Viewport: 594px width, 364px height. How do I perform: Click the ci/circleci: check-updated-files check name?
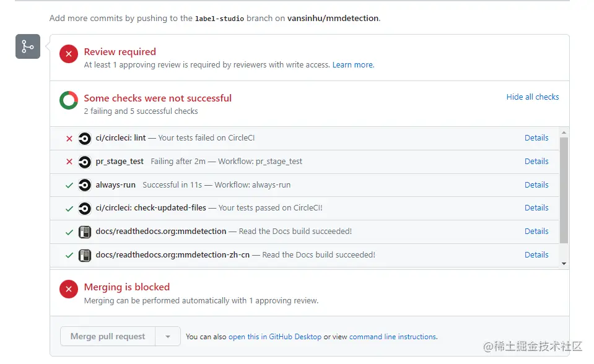[151, 207]
